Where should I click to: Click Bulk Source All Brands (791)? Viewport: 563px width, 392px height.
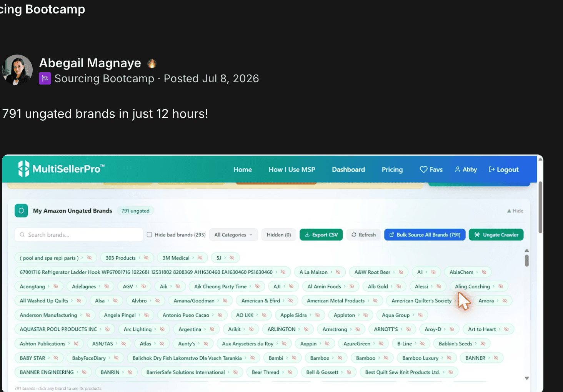point(425,235)
